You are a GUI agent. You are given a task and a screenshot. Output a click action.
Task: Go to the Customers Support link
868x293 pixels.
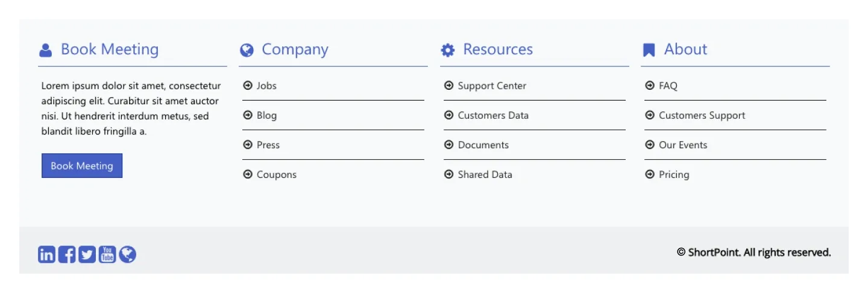pos(702,115)
